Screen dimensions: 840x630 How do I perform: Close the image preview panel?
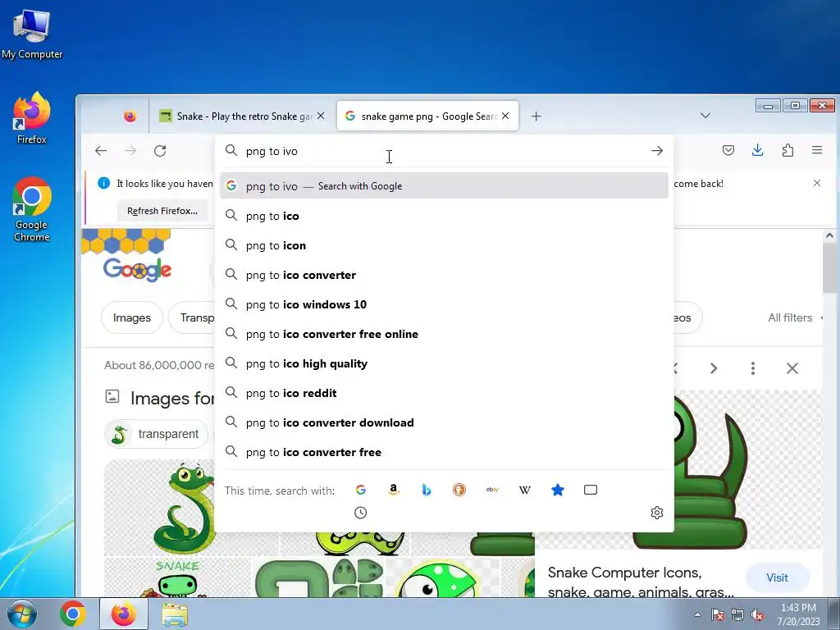[792, 368]
